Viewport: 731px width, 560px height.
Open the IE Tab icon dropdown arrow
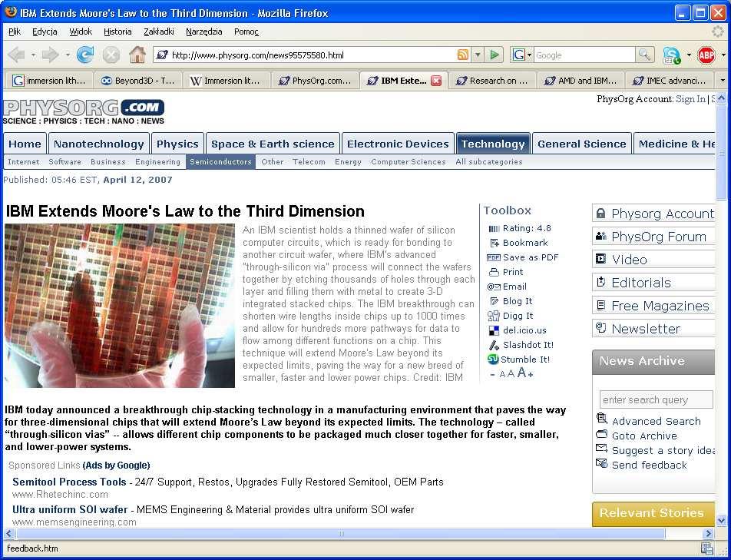point(689,55)
